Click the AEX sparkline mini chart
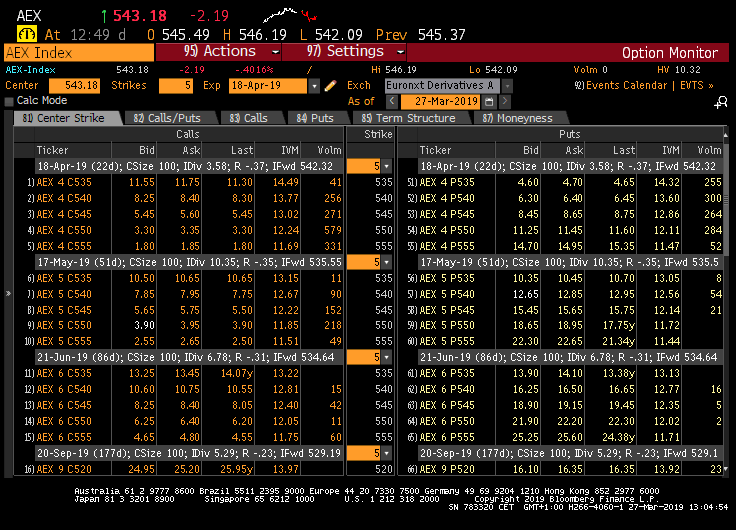Image resolution: width=736 pixels, height=530 pixels. click(x=290, y=15)
